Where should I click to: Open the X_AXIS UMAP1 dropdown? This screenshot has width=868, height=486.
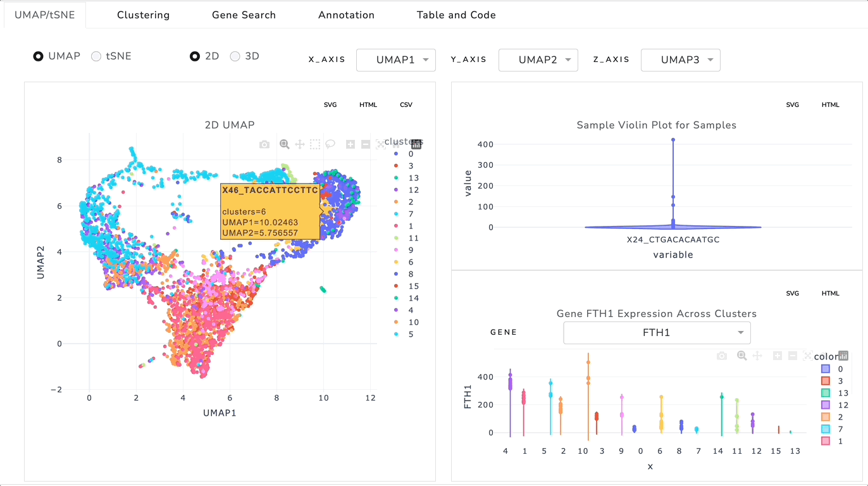[396, 60]
